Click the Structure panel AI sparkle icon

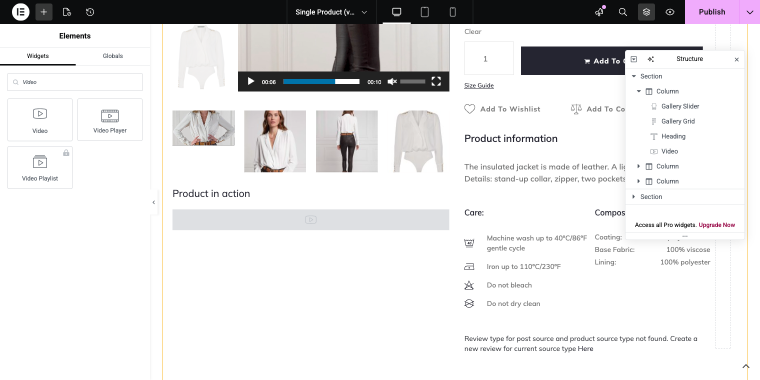pos(651,59)
